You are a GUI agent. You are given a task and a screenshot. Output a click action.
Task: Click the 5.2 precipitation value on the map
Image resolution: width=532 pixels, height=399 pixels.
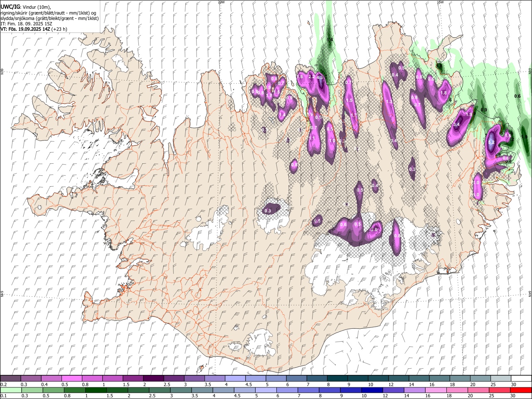491,143
